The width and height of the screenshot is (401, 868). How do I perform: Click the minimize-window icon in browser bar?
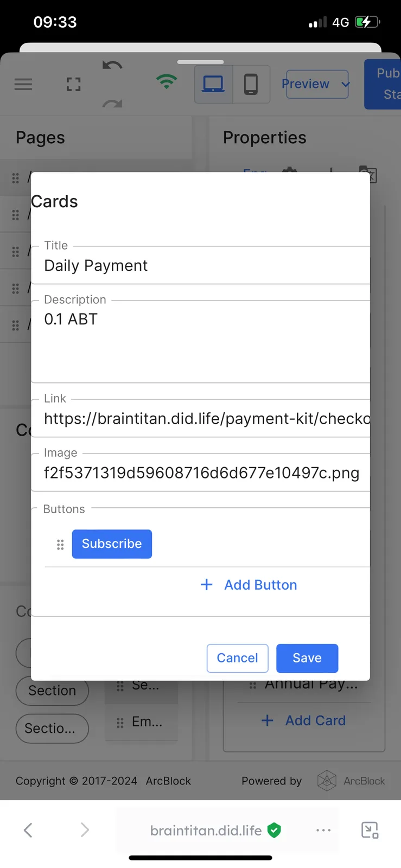pyautogui.click(x=370, y=830)
